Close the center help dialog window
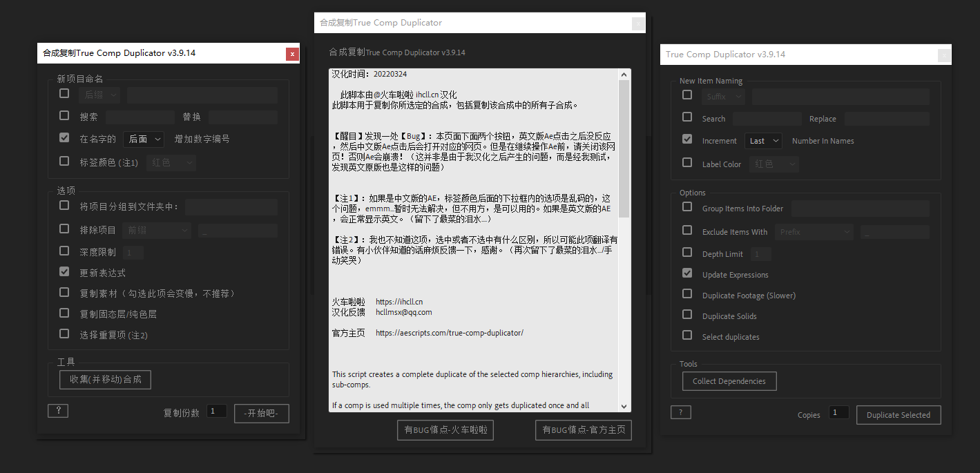The image size is (980, 473). click(x=639, y=23)
